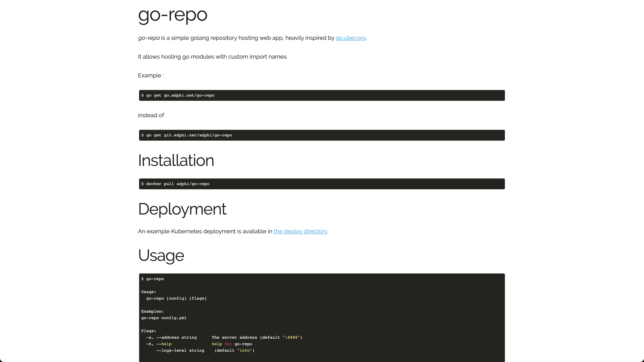Click the italic go-repo text in the intro

(149, 38)
